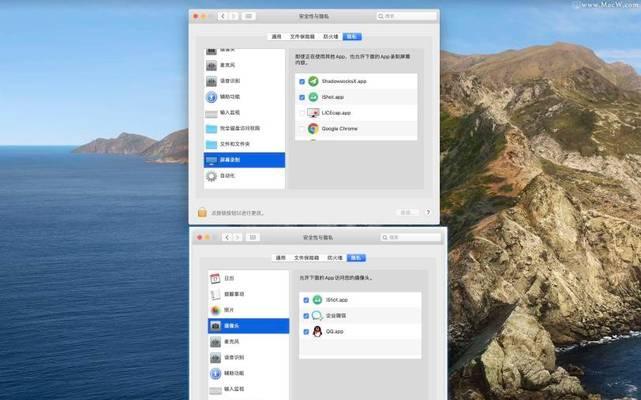Uncheck iShot.app camera access checkbox

(x=306, y=300)
